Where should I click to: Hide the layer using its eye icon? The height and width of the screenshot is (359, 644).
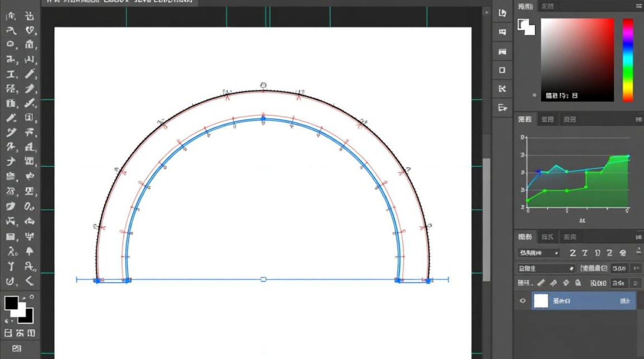tap(523, 301)
